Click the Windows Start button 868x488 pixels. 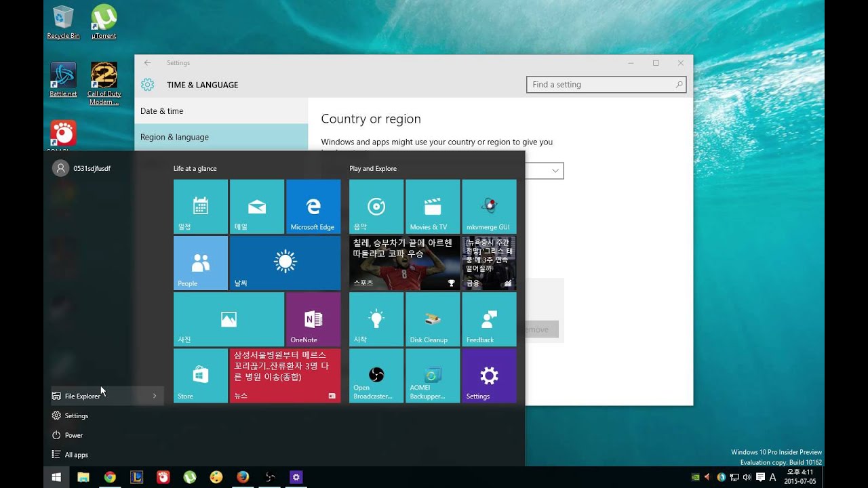(56, 477)
